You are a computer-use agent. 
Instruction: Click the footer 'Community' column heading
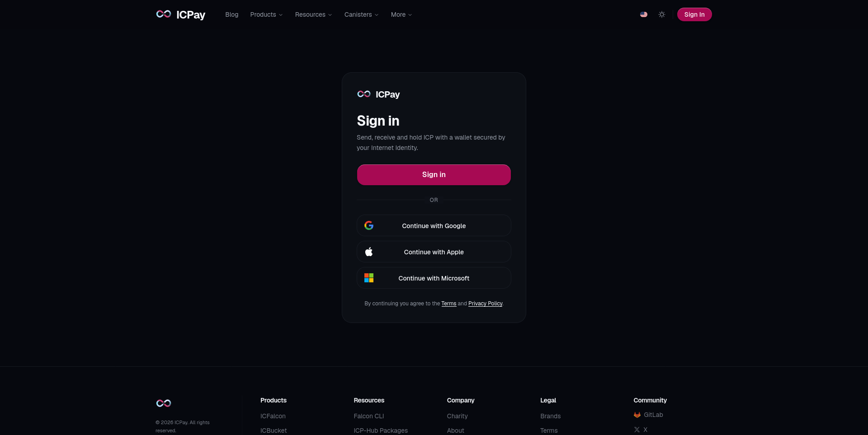point(650,400)
